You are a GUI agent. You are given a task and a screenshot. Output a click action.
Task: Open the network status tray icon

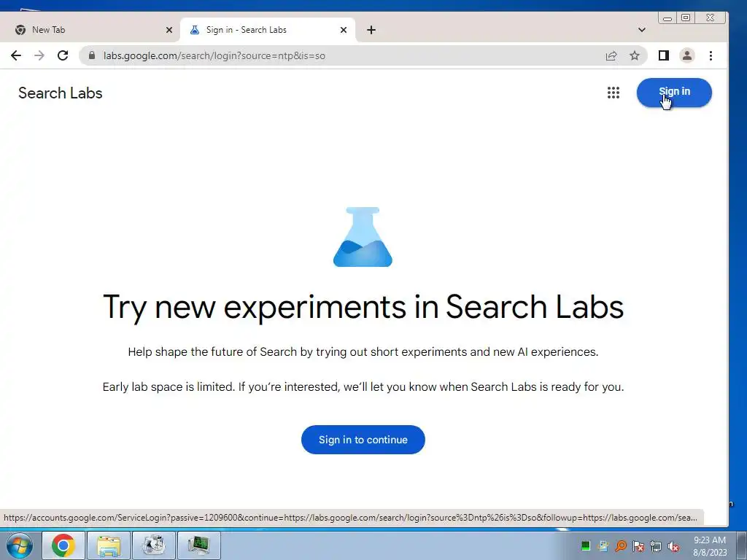[x=656, y=545]
